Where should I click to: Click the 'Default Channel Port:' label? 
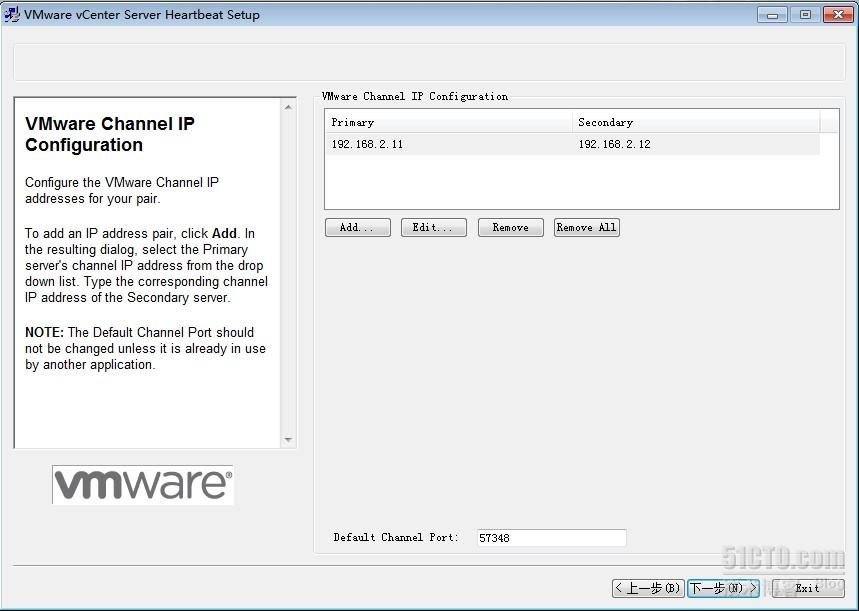tap(396, 538)
